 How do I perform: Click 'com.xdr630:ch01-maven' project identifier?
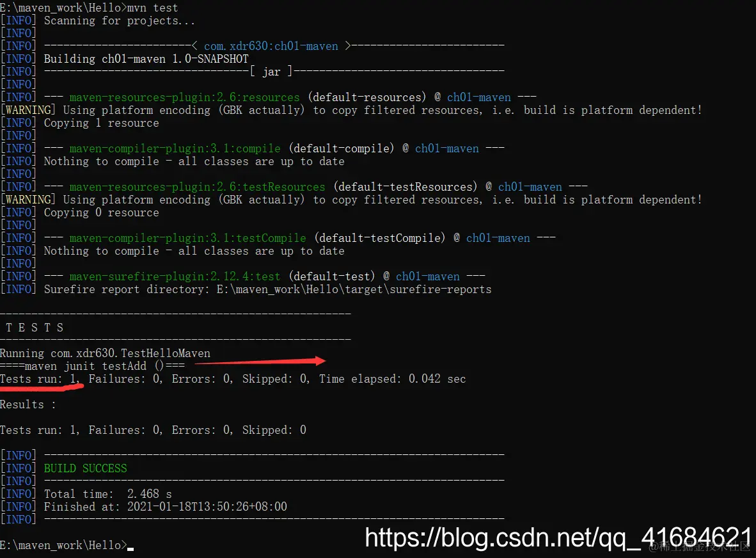271,46
